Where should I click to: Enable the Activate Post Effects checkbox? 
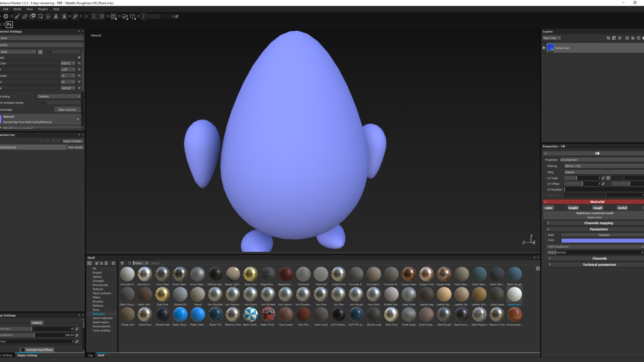pos(23,350)
